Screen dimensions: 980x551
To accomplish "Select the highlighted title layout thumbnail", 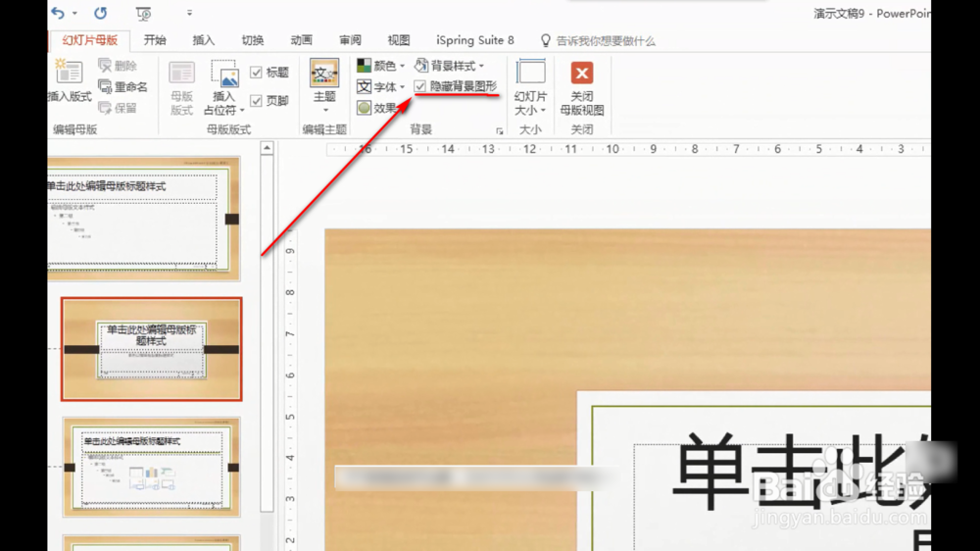I will tap(151, 349).
